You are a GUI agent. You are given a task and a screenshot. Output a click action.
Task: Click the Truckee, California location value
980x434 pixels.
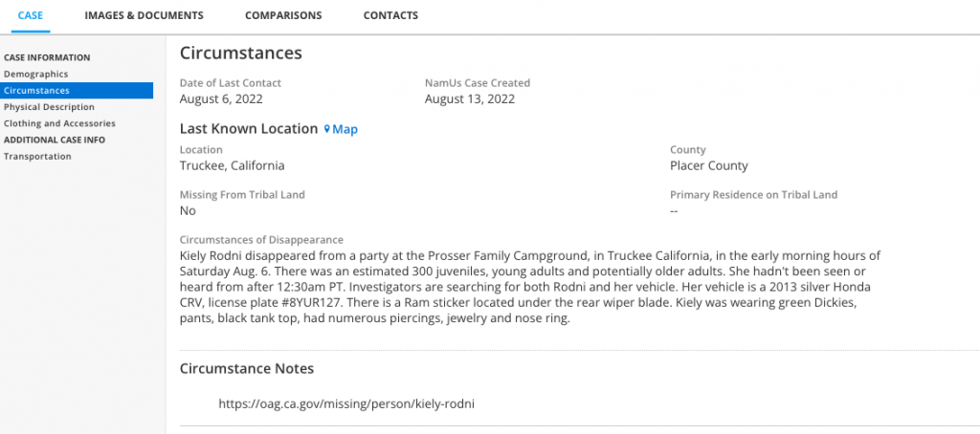tap(232, 165)
